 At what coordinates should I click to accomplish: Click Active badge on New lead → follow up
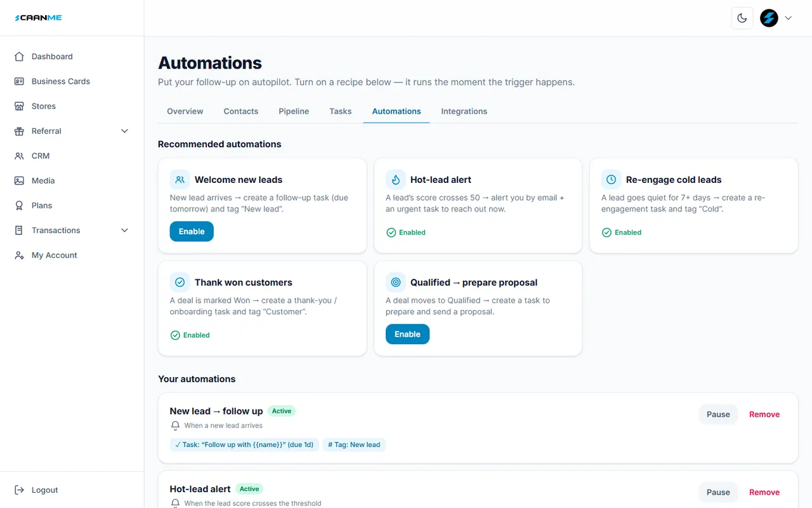click(282, 411)
